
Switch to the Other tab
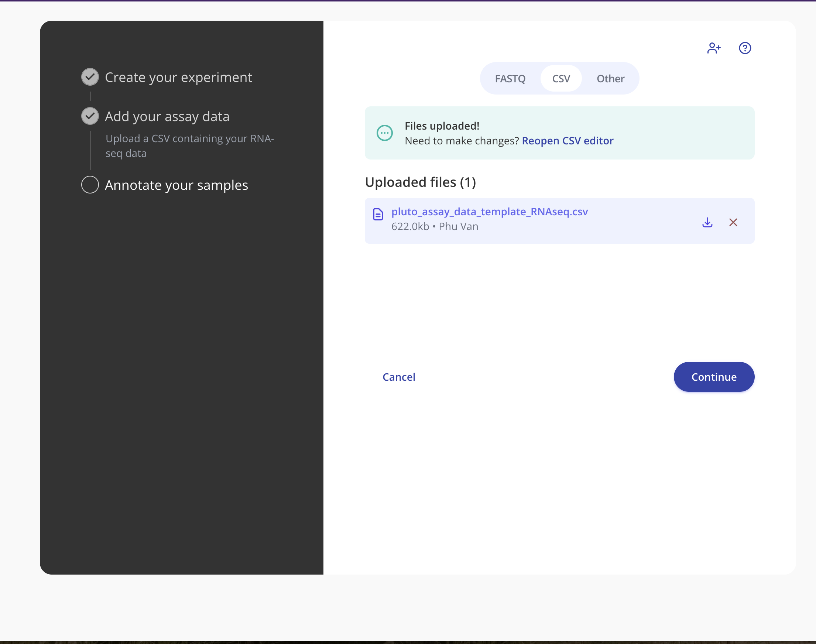610,79
